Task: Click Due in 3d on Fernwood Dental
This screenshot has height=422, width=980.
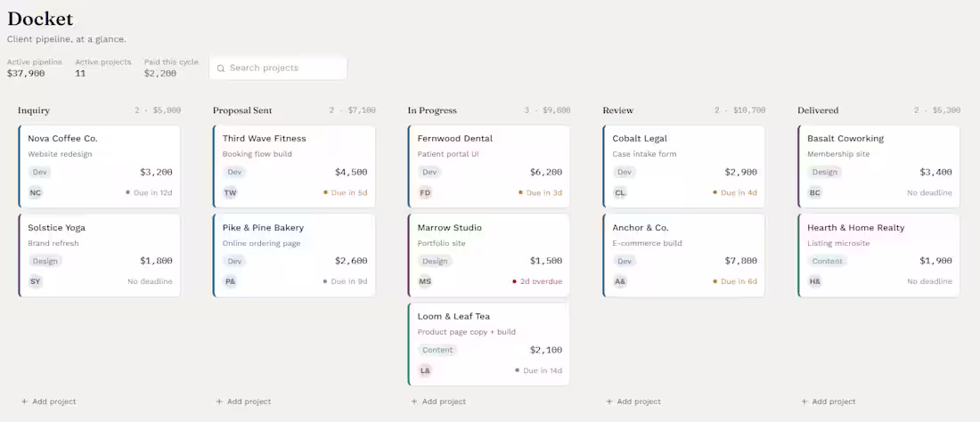Action: (x=540, y=193)
